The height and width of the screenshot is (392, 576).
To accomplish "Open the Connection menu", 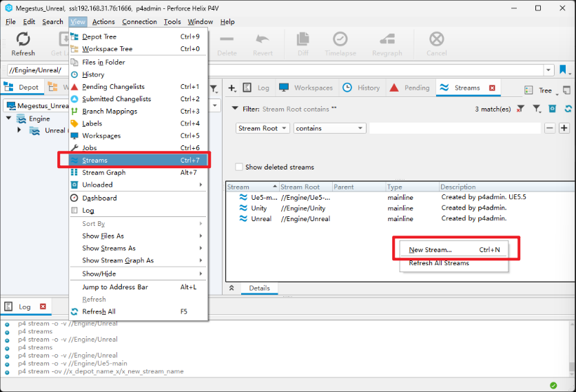I will coord(139,21).
